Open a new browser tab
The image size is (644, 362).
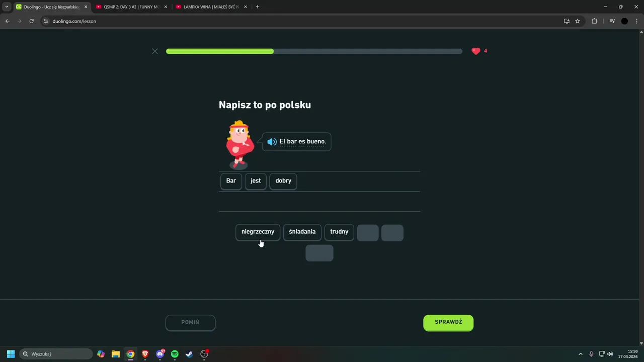[x=258, y=7]
